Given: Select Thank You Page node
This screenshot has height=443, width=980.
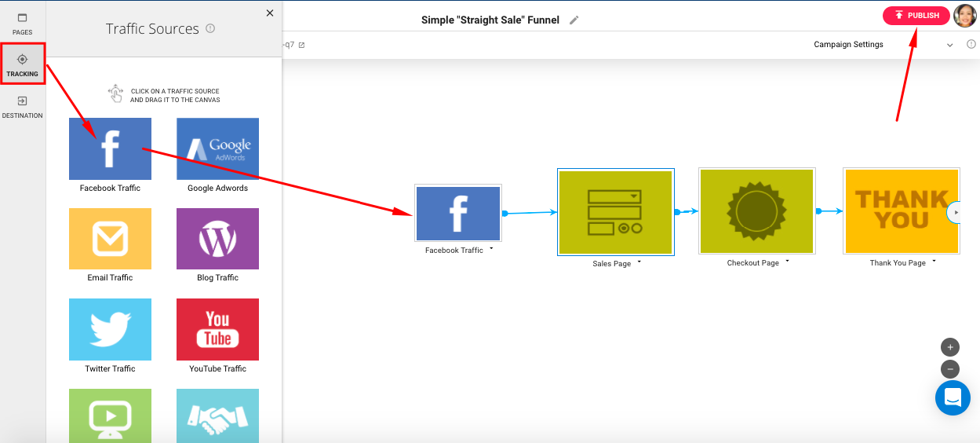Looking at the screenshot, I should pos(902,212).
